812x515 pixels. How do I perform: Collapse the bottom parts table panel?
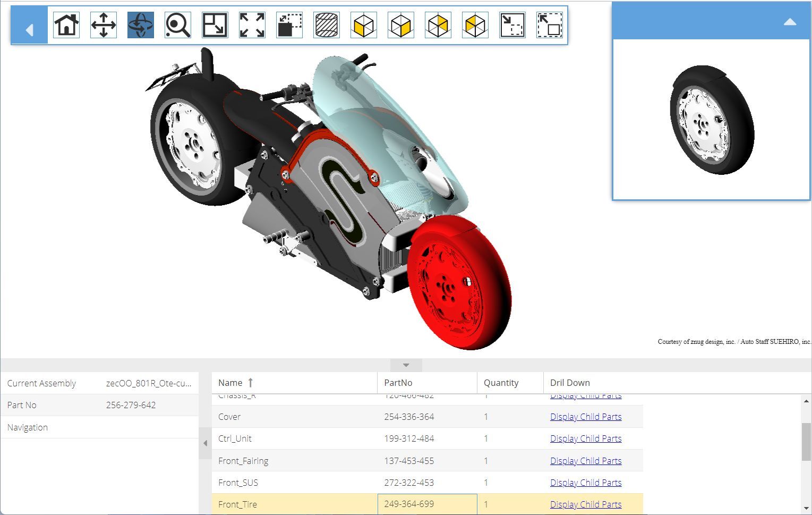[x=406, y=365]
